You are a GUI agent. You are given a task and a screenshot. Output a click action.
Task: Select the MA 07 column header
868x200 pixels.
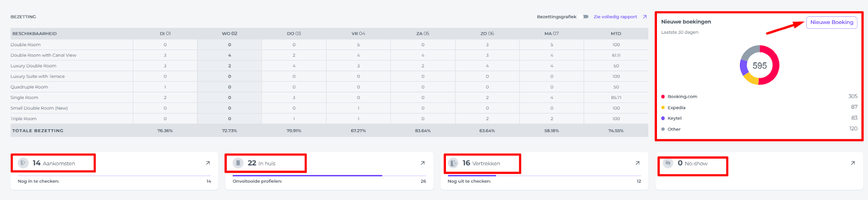point(552,34)
